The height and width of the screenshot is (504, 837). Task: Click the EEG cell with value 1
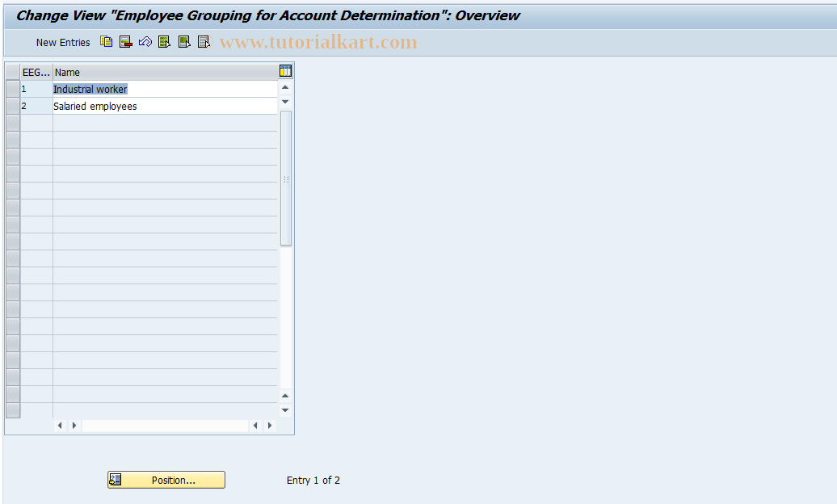coord(36,89)
